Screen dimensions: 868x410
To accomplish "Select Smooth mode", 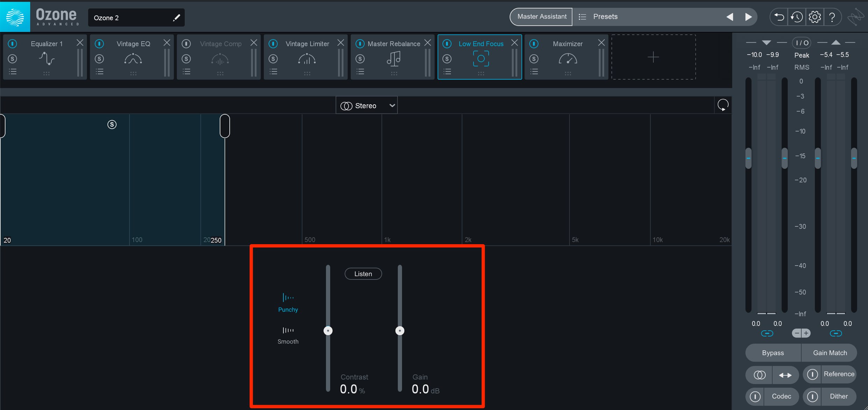I will click(x=288, y=335).
